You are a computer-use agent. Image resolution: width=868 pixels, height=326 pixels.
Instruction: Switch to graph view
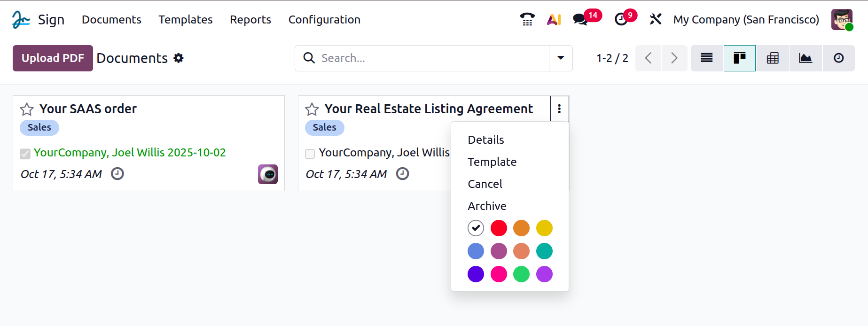tap(805, 58)
